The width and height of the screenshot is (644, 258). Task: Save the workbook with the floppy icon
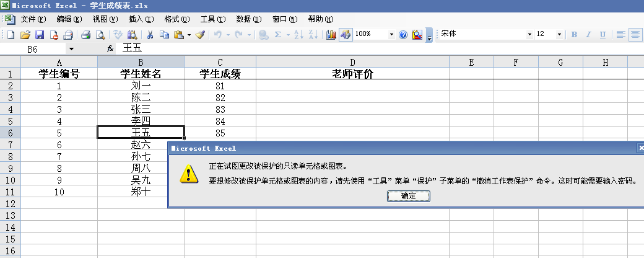point(40,35)
